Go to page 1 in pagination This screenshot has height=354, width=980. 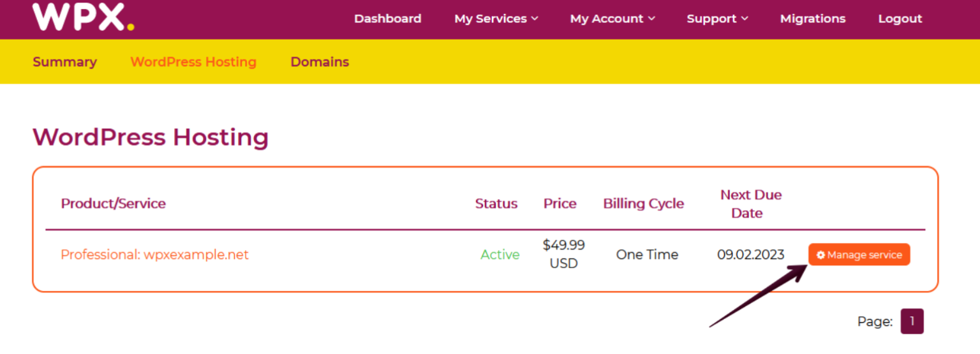(x=912, y=321)
